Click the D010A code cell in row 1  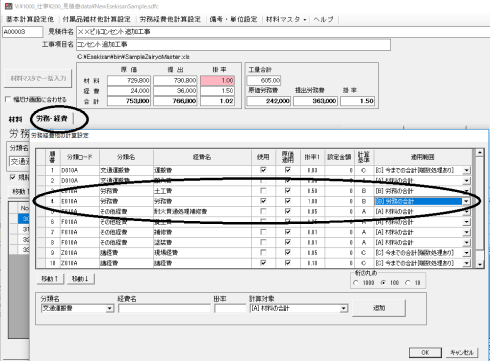coord(80,170)
